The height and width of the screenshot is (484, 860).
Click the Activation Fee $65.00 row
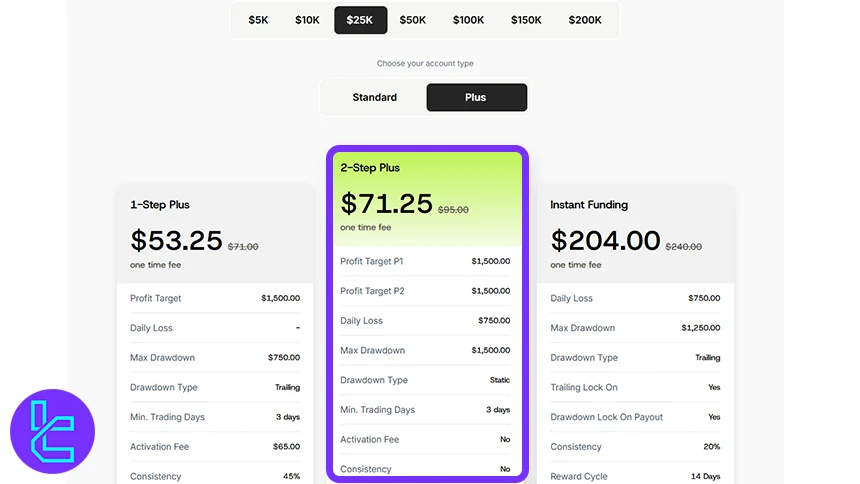coord(214,447)
